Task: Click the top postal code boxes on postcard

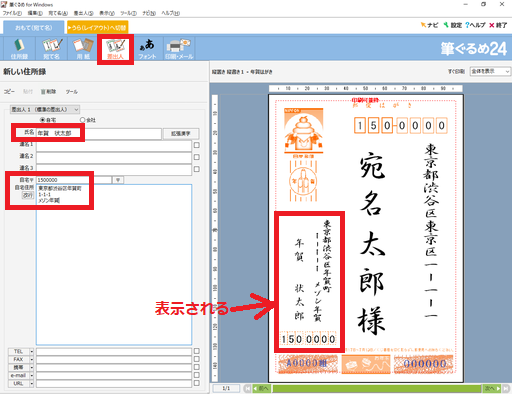Action: click(400, 126)
